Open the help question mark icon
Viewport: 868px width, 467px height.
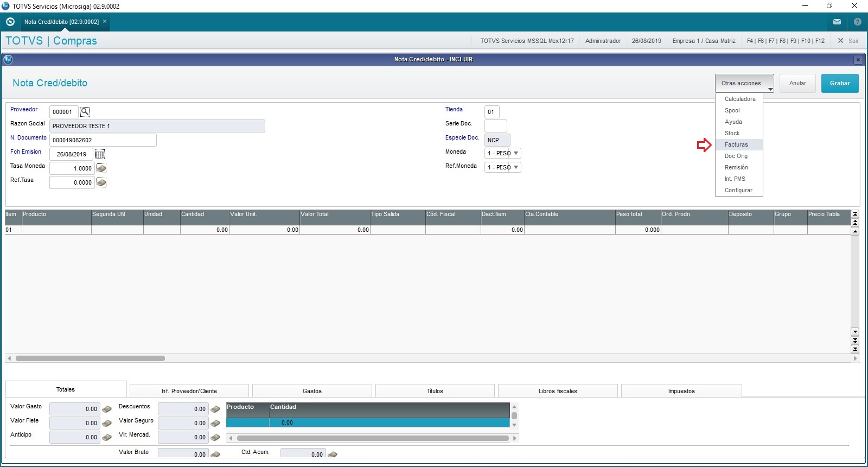[x=858, y=22]
